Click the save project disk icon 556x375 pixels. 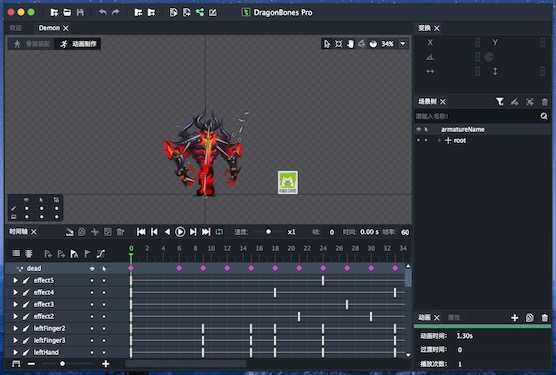coord(80,12)
